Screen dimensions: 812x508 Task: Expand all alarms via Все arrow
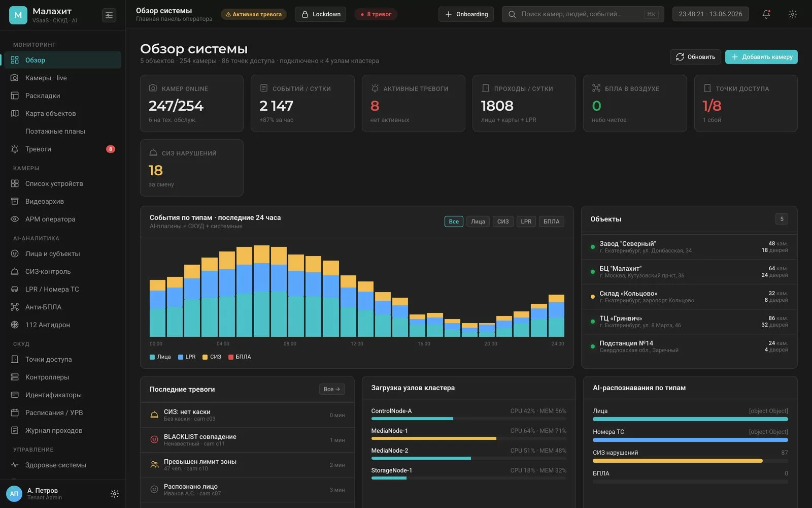[x=332, y=389]
